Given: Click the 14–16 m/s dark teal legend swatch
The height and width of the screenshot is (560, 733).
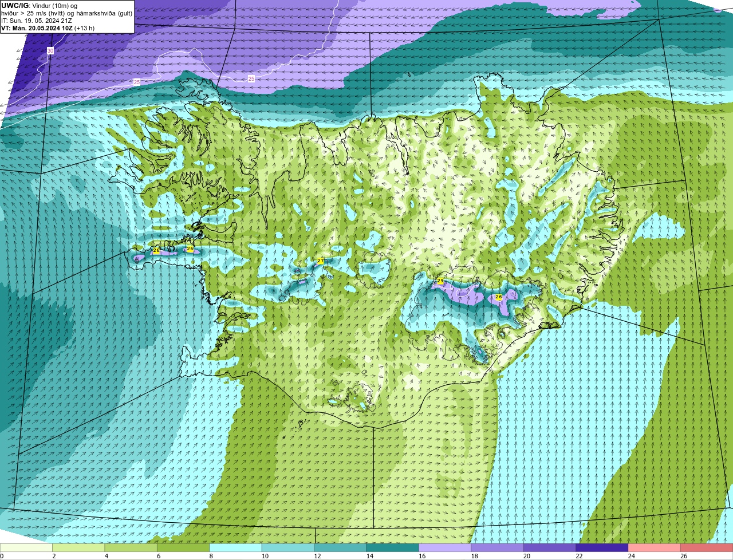Looking at the screenshot, I should pyautogui.click(x=393, y=547).
